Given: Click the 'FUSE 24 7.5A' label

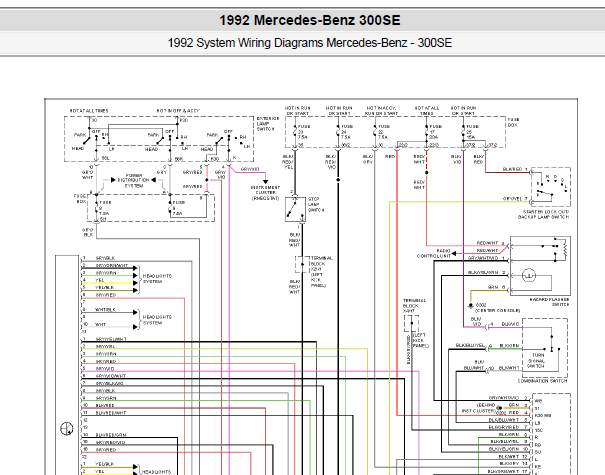Looking at the screenshot, I should coord(346,132).
